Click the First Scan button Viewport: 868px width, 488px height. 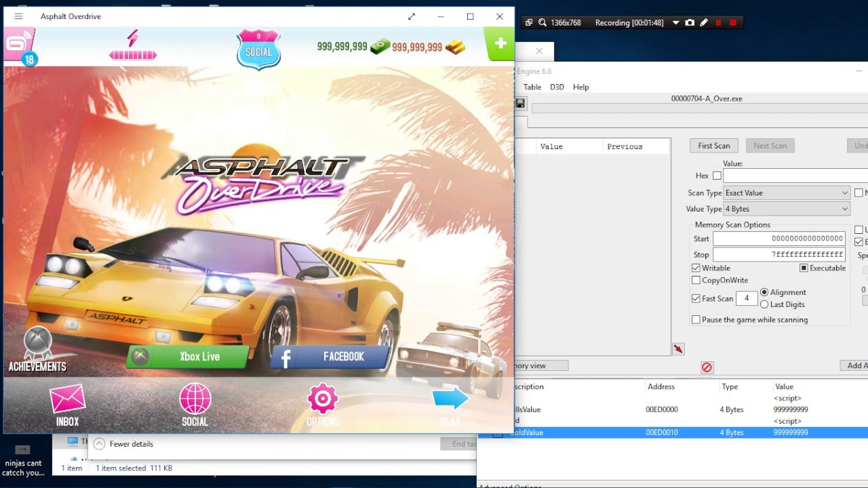coord(714,146)
